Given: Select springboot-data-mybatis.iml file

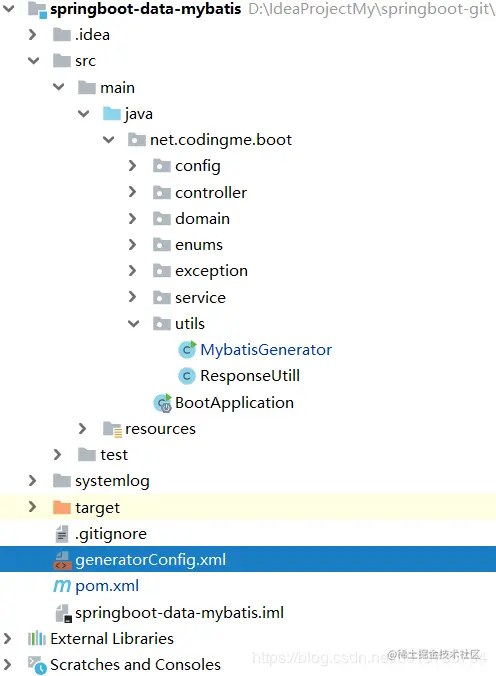Looking at the screenshot, I should click(x=179, y=613).
